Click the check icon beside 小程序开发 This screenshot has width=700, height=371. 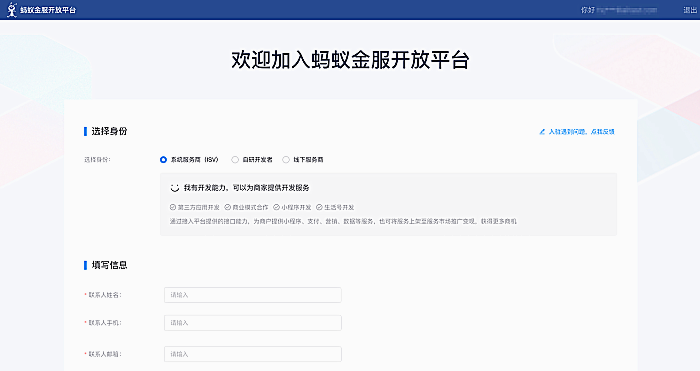pyautogui.click(x=276, y=207)
